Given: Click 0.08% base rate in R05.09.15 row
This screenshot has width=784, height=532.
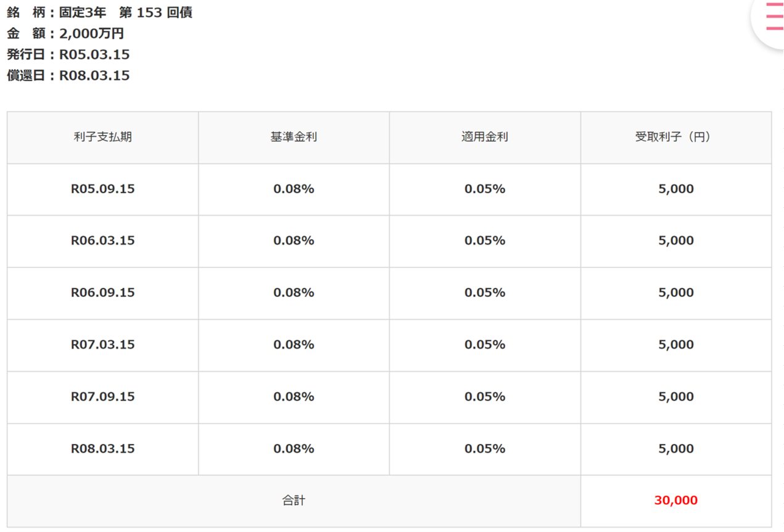Looking at the screenshot, I should pyautogui.click(x=294, y=189).
